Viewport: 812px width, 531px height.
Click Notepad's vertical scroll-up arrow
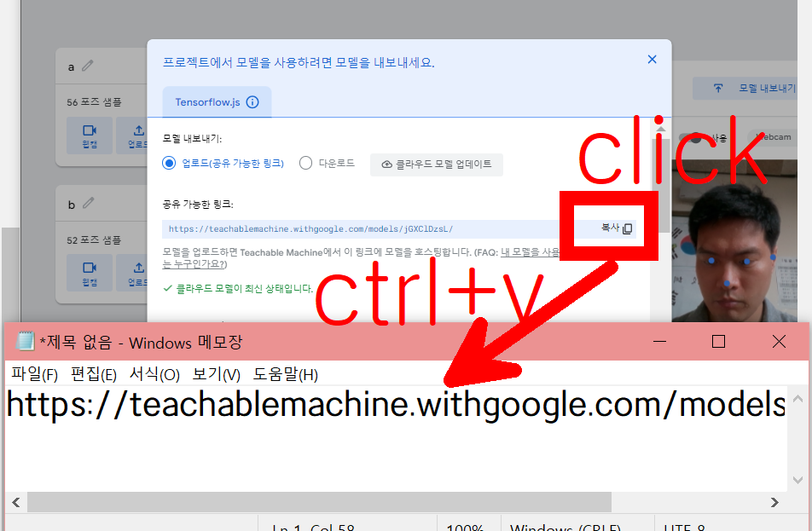point(797,398)
